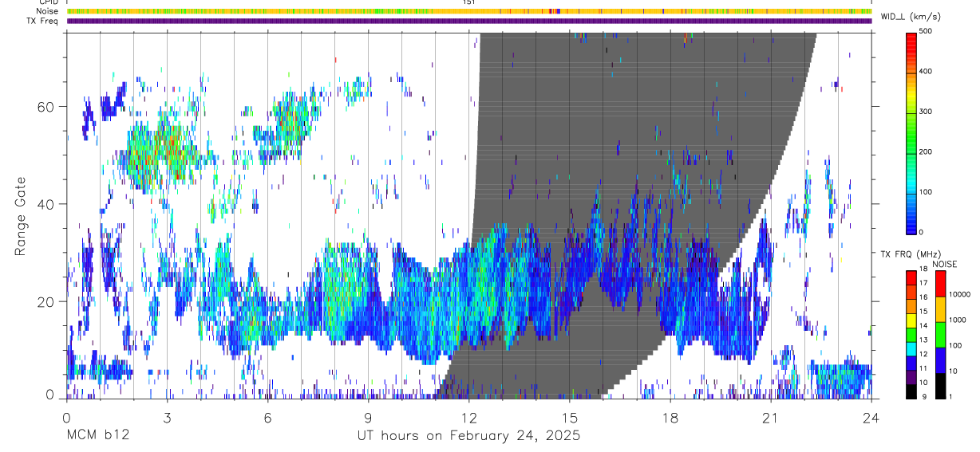980x452 pixels.
Task: Click the '6' tick on UT hours axis
Action: (267, 417)
